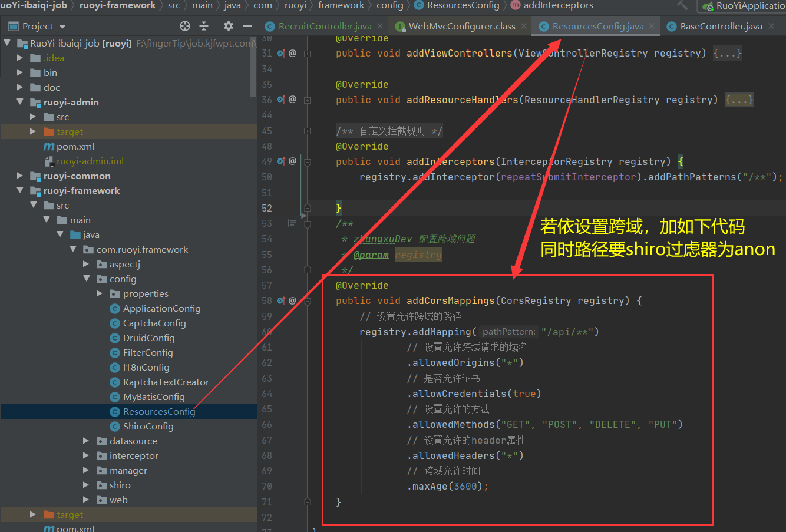Open KaptchaTextCreator in project tree
The image size is (786, 532).
(166, 382)
